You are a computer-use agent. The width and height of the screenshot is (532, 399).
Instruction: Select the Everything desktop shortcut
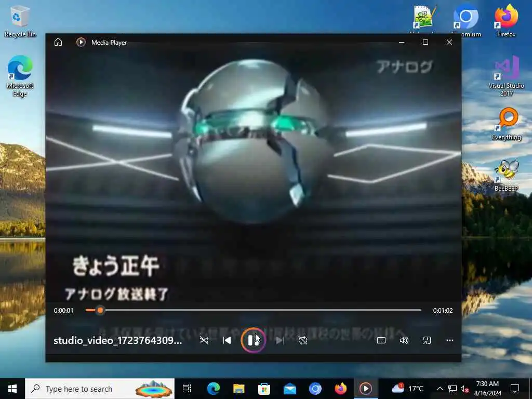[x=506, y=124]
